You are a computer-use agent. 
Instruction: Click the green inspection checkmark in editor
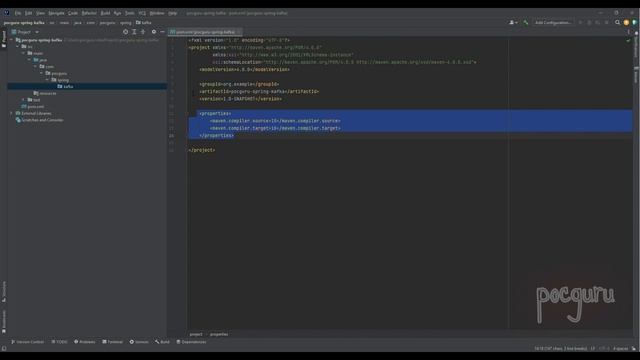coord(629,40)
